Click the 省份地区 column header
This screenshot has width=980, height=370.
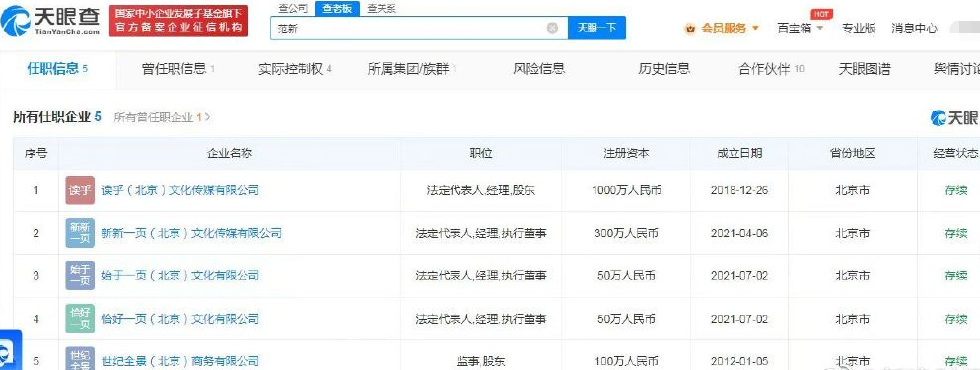[x=852, y=153]
